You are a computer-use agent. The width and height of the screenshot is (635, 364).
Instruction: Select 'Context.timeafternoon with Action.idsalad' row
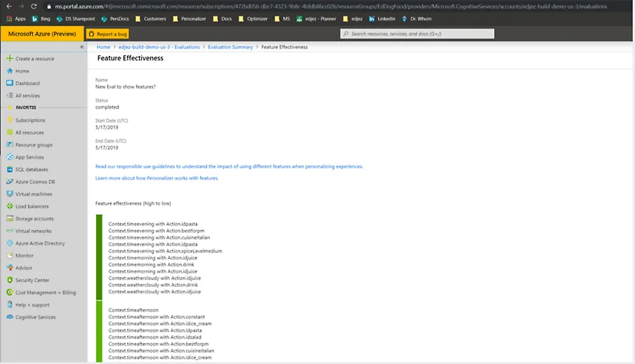click(154, 337)
